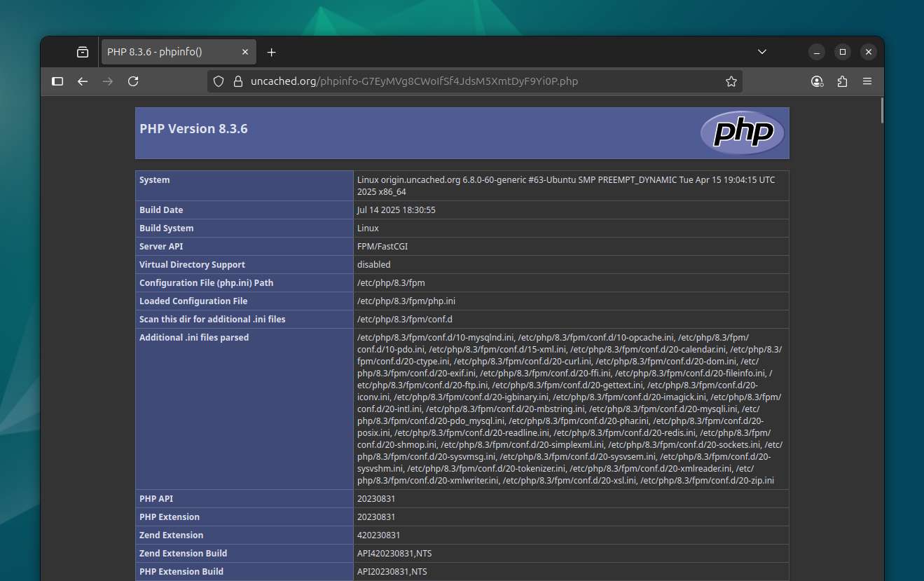Open the account profile icon
The height and width of the screenshot is (581, 924).
pos(817,81)
